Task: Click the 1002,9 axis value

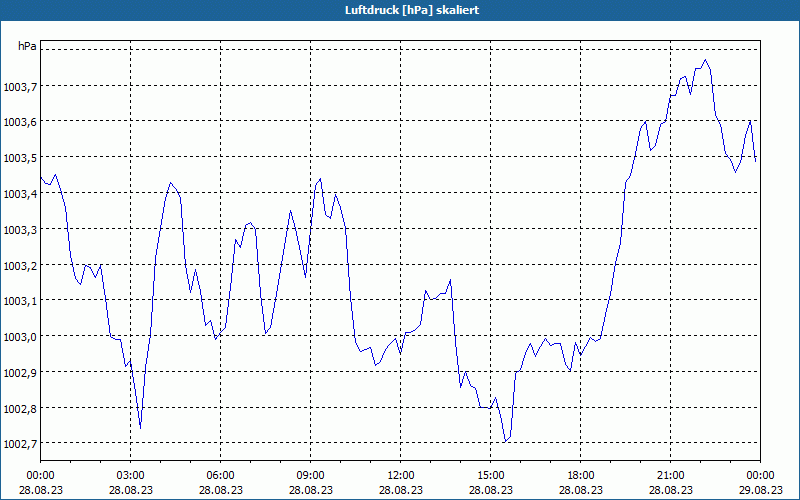Action: [20, 372]
